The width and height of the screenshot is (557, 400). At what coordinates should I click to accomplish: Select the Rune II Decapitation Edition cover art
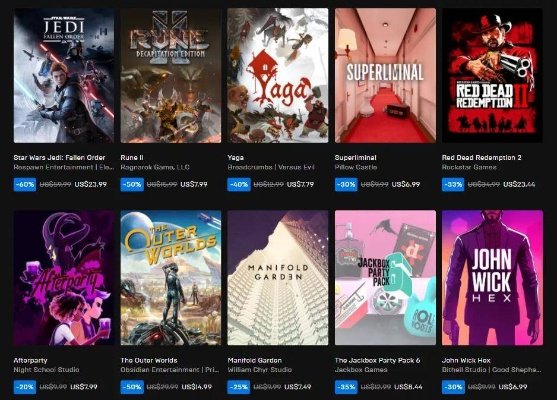pyautogui.click(x=171, y=76)
